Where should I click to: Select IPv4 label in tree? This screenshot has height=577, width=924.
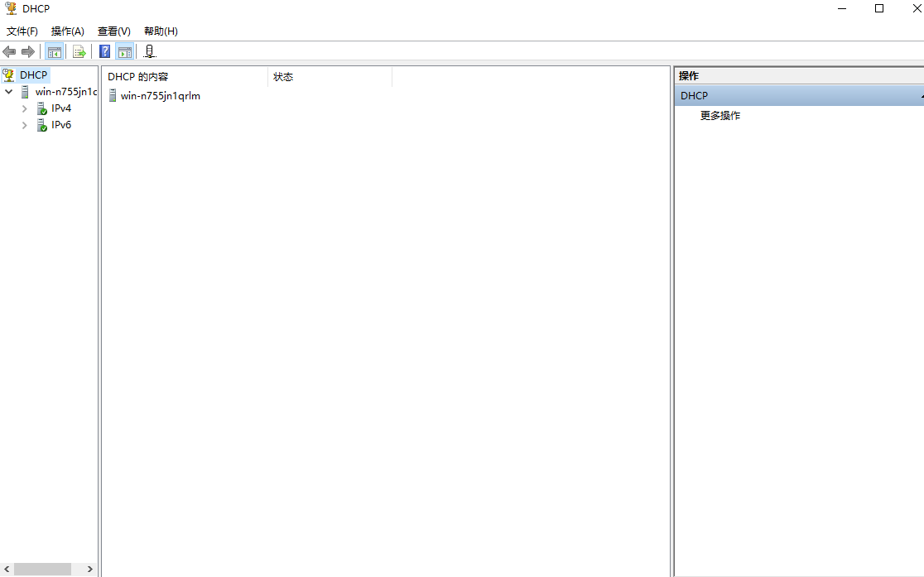[61, 108]
